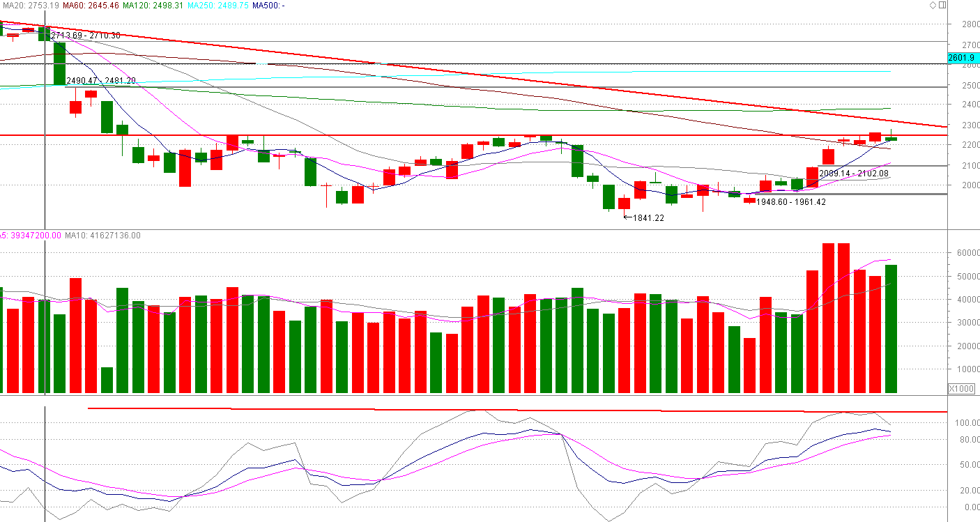Click the 1948.60 - 1961.42 gap annotation
Screen dimensions: 980x522
[791, 202]
